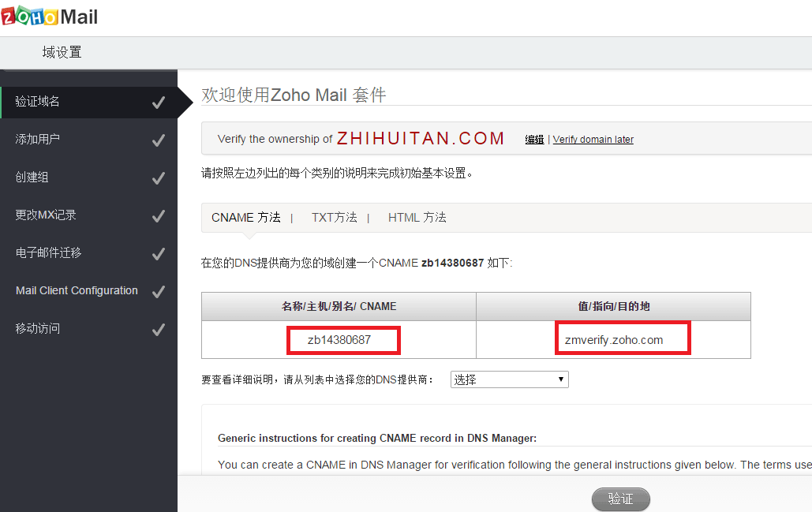This screenshot has height=512, width=812.
Task: Click checkmark icon beside 移动访问
Action: [159, 329]
